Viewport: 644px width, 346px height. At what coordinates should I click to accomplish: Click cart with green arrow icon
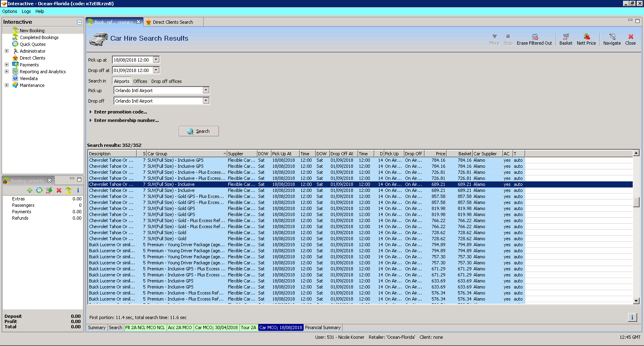pos(49,190)
